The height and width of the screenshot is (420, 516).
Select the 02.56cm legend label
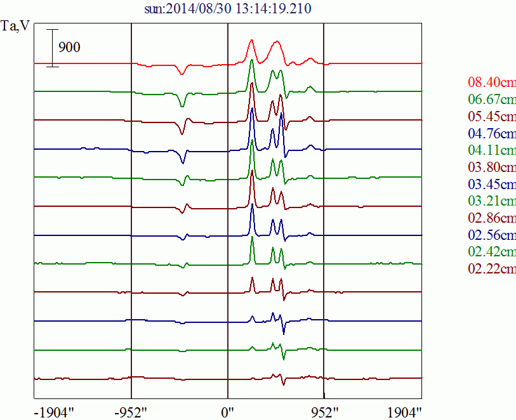click(492, 235)
